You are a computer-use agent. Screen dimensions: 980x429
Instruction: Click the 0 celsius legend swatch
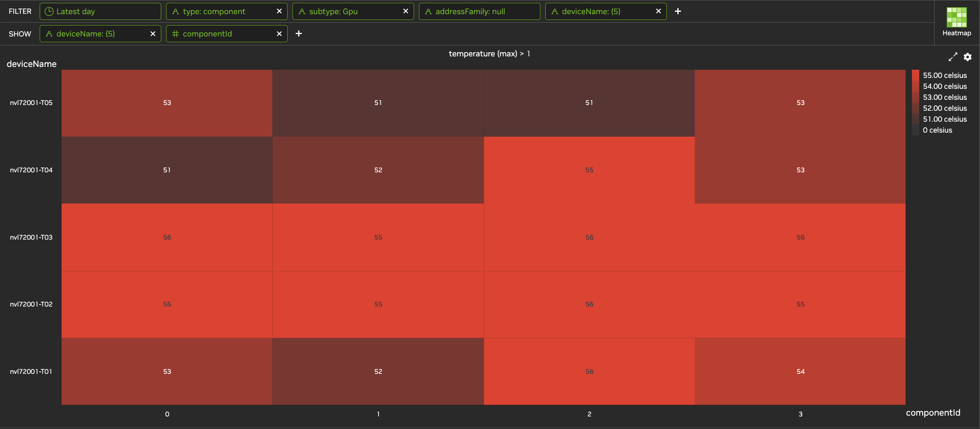point(916,130)
